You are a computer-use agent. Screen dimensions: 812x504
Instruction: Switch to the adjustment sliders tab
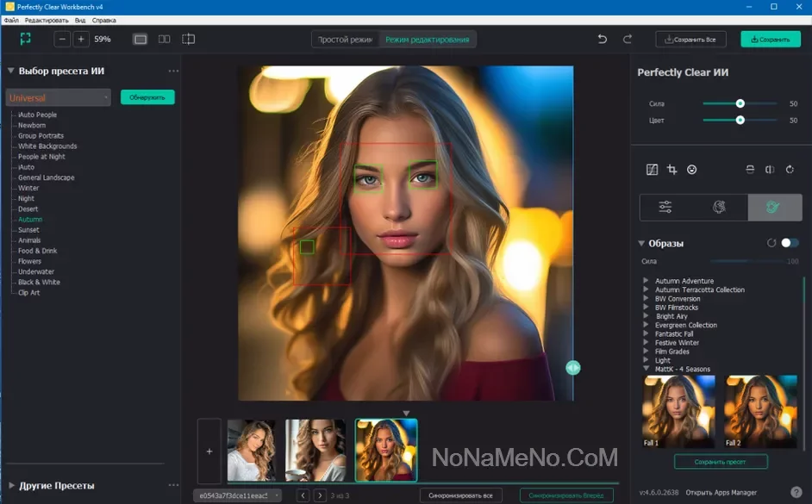tap(665, 207)
